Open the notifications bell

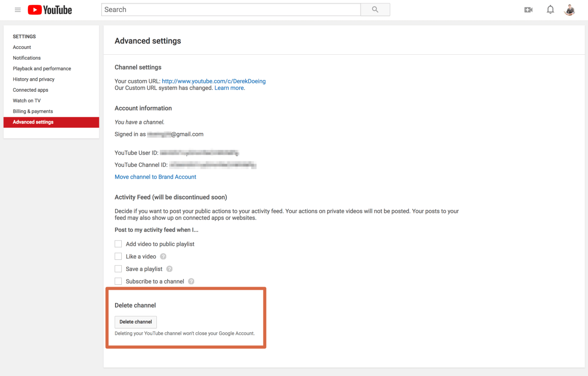550,10
